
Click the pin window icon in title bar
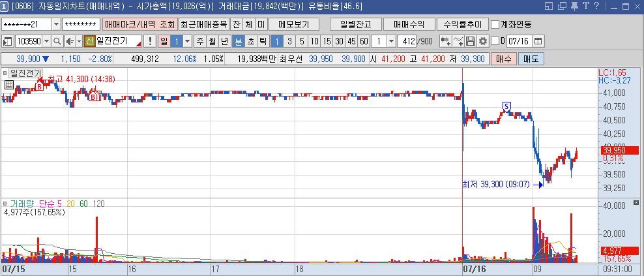574,6
